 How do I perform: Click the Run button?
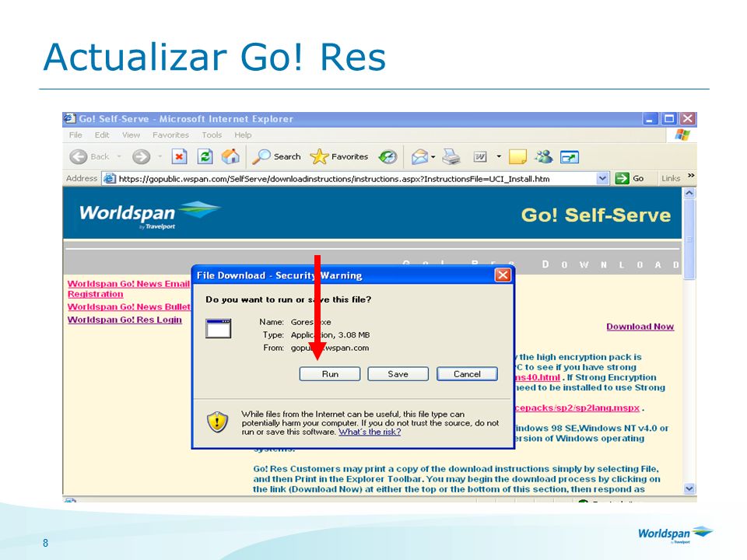pos(330,374)
